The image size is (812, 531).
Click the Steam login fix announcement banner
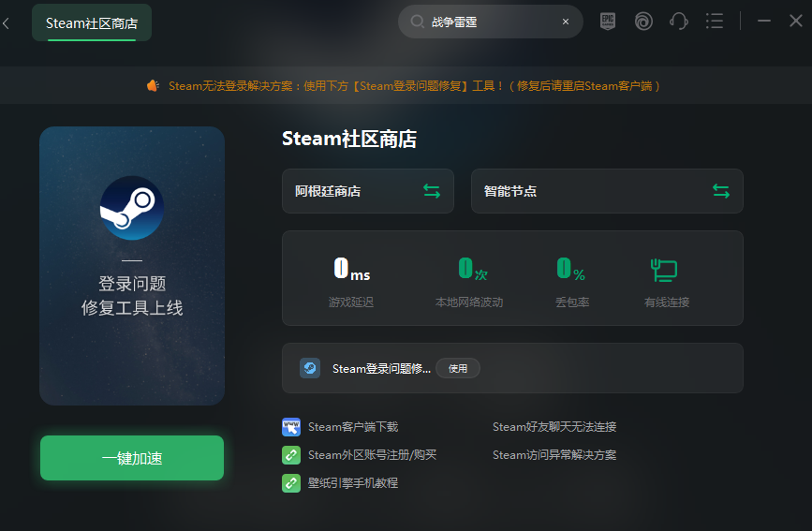click(406, 85)
